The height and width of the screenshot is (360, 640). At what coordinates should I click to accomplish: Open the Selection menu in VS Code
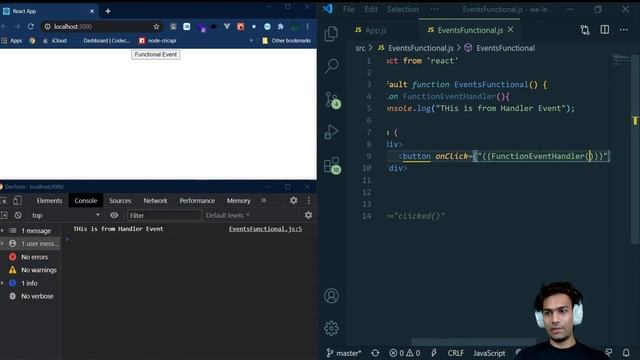point(402,9)
